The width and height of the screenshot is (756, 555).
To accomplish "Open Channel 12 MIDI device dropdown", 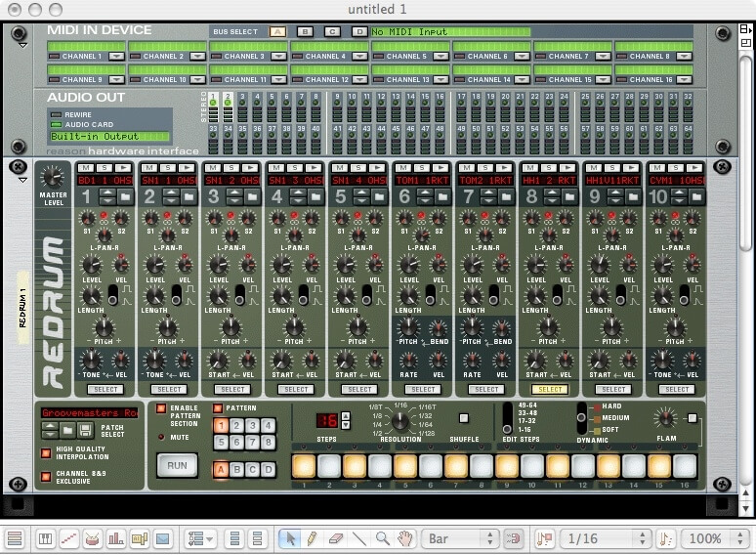I will tap(359, 80).
